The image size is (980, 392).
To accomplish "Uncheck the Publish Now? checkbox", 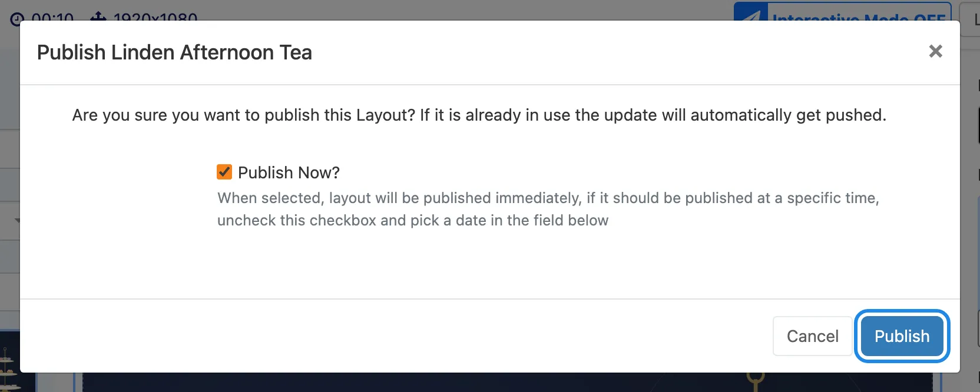I will pyautogui.click(x=224, y=172).
